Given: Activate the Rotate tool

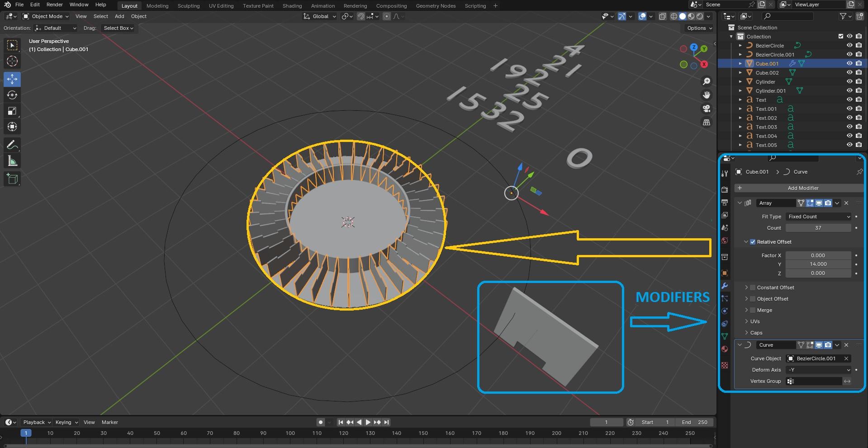Looking at the screenshot, I should [x=12, y=95].
